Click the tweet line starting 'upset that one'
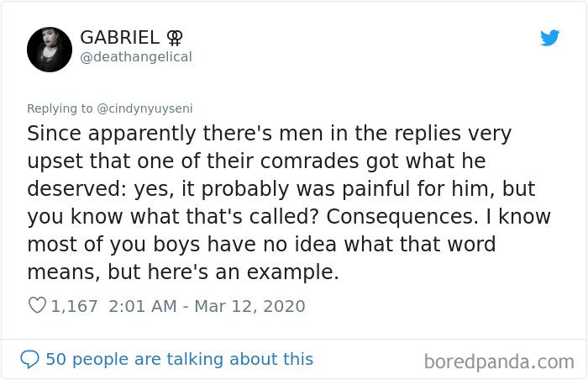The width and height of the screenshot is (588, 380). pyautogui.click(x=256, y=161)
